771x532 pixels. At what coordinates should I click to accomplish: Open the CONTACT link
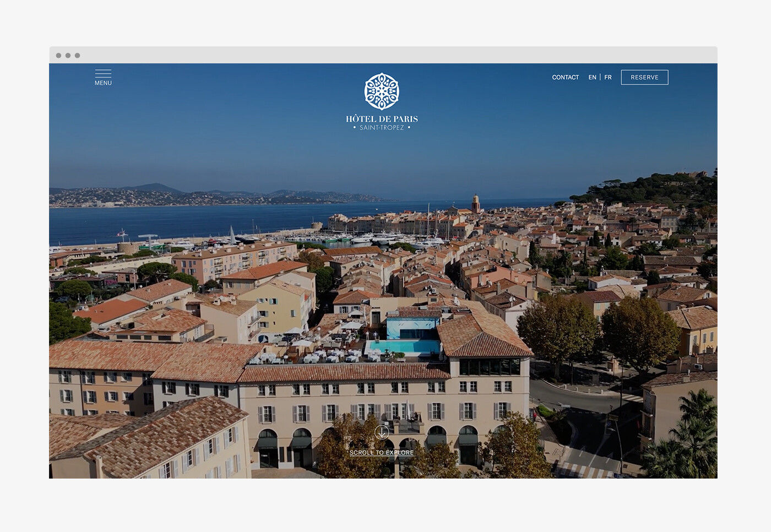[566, 78]
